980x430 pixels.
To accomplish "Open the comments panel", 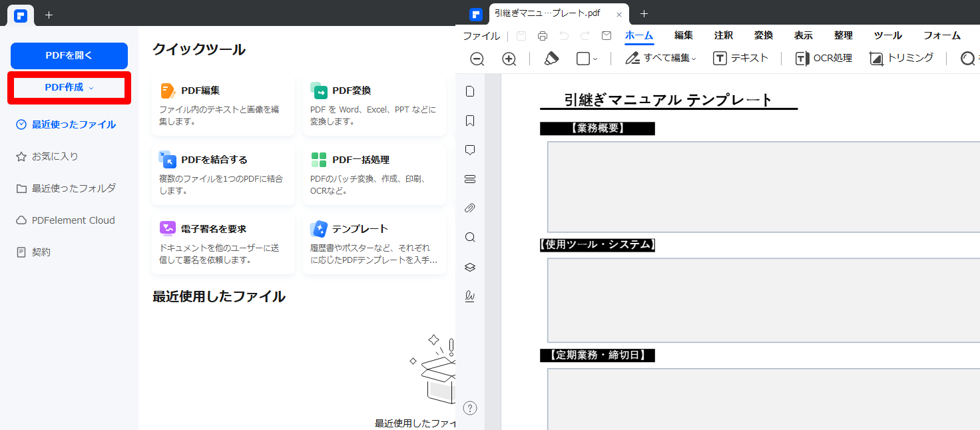I will click(x=470, y=150).
